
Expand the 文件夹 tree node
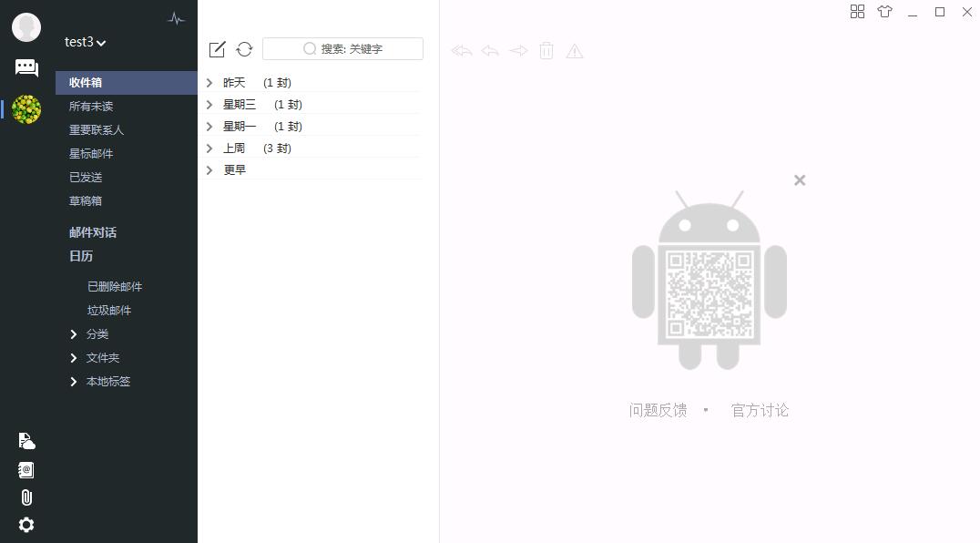tap(74, 358)
